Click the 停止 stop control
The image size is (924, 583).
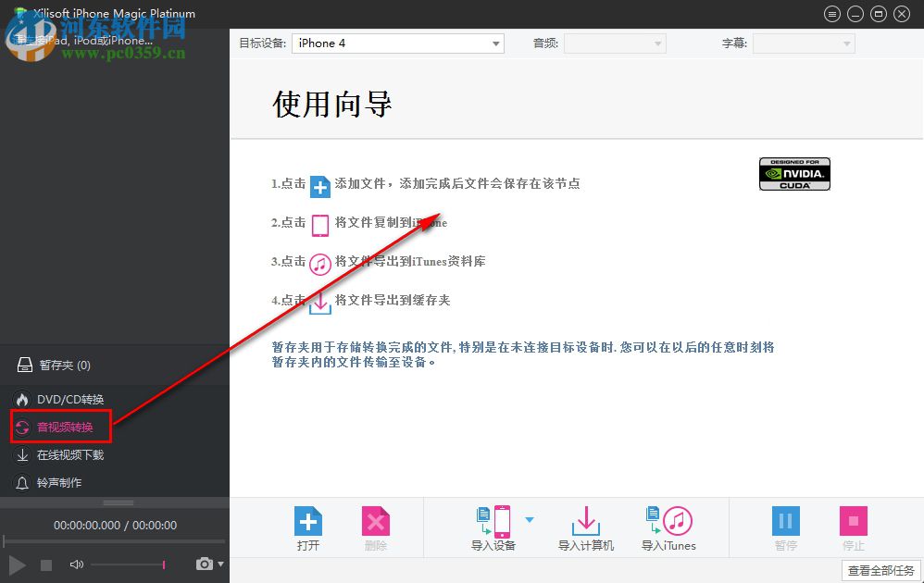click(853, 521)
